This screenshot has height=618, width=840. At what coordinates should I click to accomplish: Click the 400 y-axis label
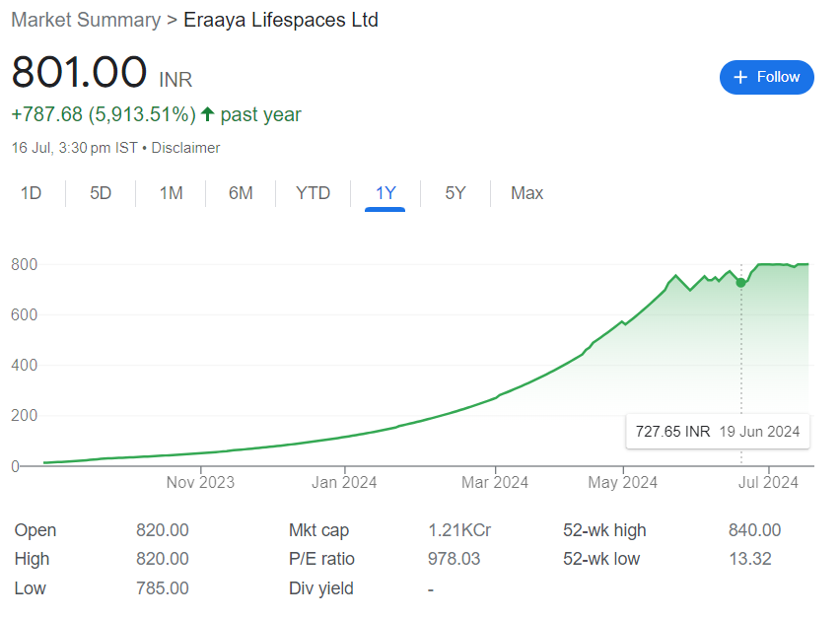click(x=24, y=366)
